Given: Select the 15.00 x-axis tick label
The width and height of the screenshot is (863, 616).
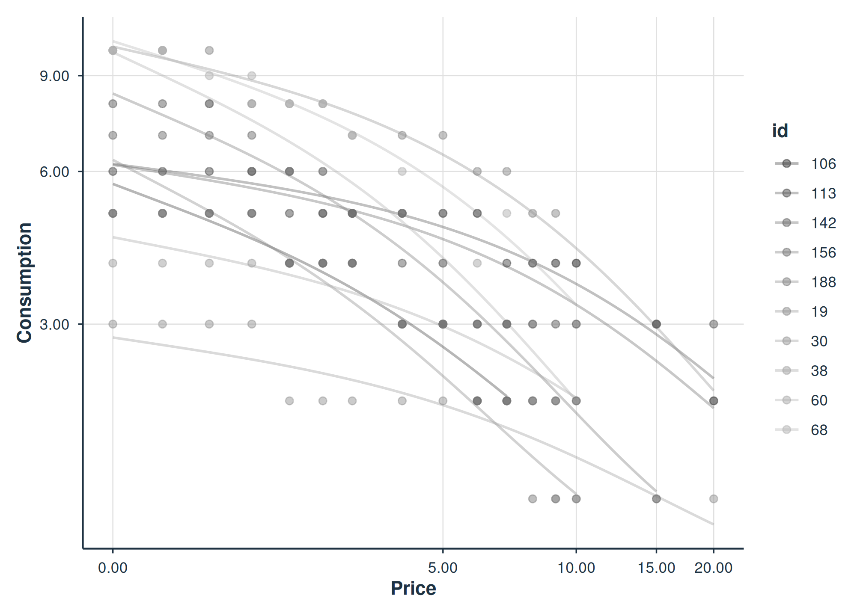Looking at the screenshot, I should click(656, 568).
